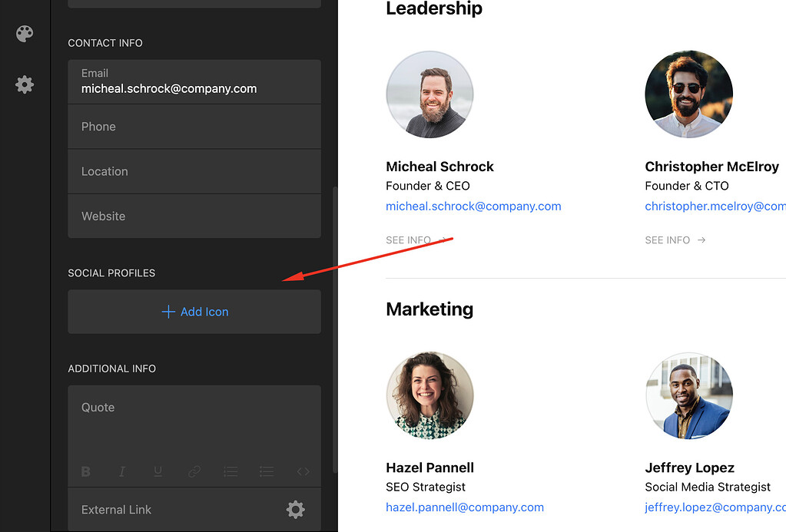Image resolution: width=786 pixels, height=532 pixels.
Task: Select the Italic formatting icon
Action: (121, 471)
